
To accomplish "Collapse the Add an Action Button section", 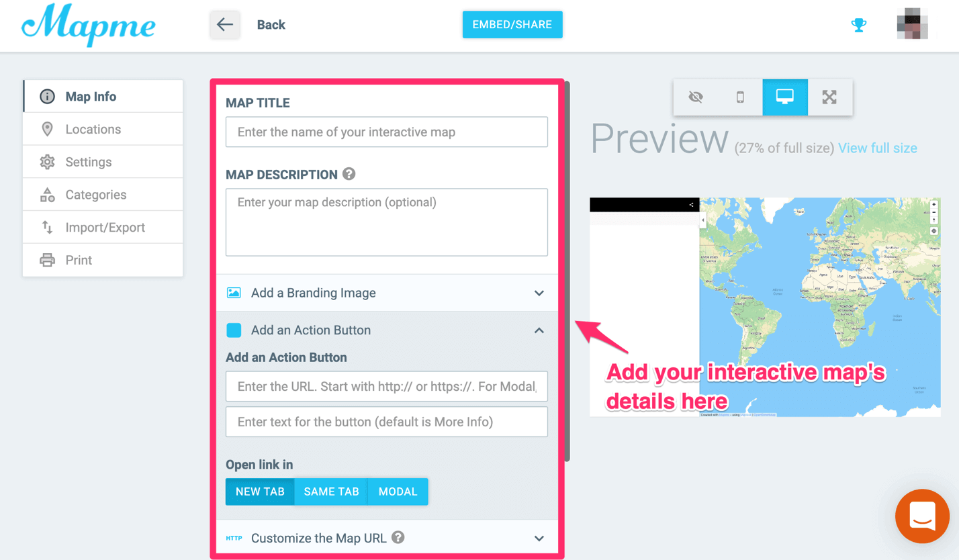I will click(x=387, y=330).
